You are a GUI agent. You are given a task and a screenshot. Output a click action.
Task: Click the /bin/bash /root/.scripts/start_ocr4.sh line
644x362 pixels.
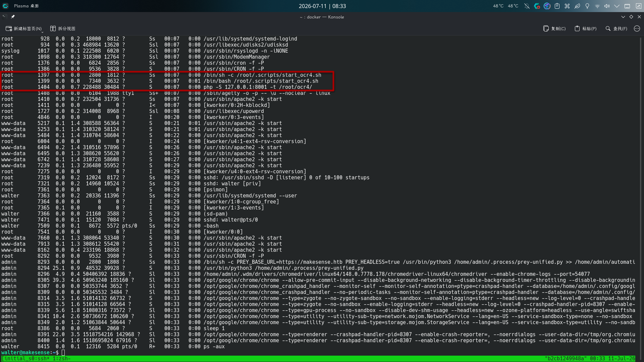pos(160,81)
